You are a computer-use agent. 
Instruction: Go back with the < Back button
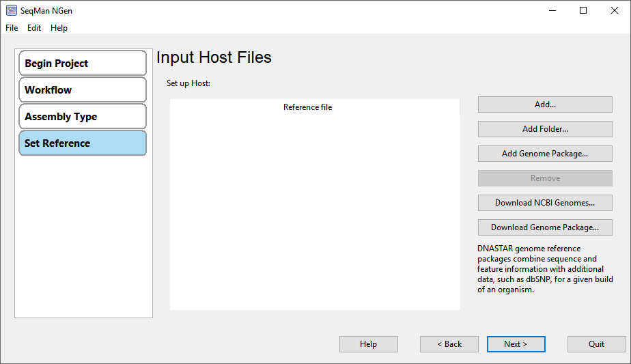click(x=449, y=344)
